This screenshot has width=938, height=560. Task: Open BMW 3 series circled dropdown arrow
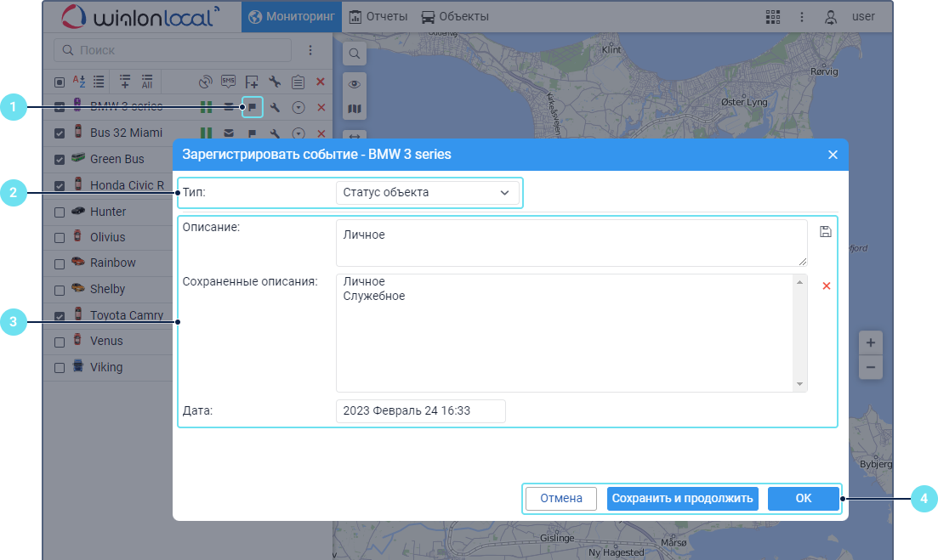pos(298,108)
